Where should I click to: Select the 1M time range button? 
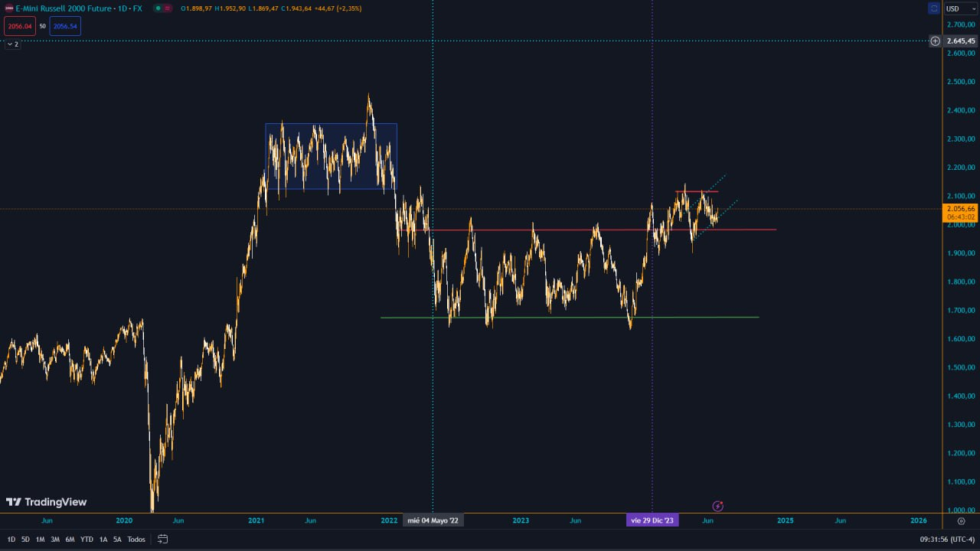tap(40, 540)
